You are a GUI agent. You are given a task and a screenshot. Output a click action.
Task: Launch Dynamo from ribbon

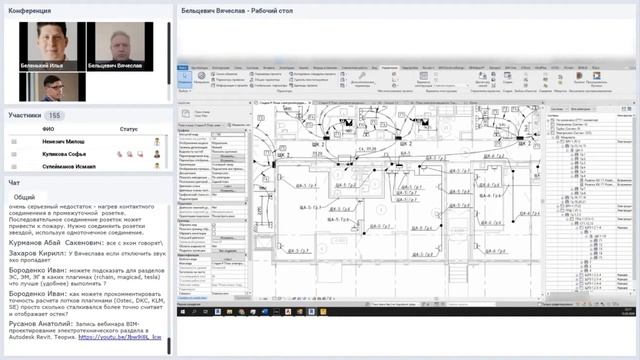(579, 78)
